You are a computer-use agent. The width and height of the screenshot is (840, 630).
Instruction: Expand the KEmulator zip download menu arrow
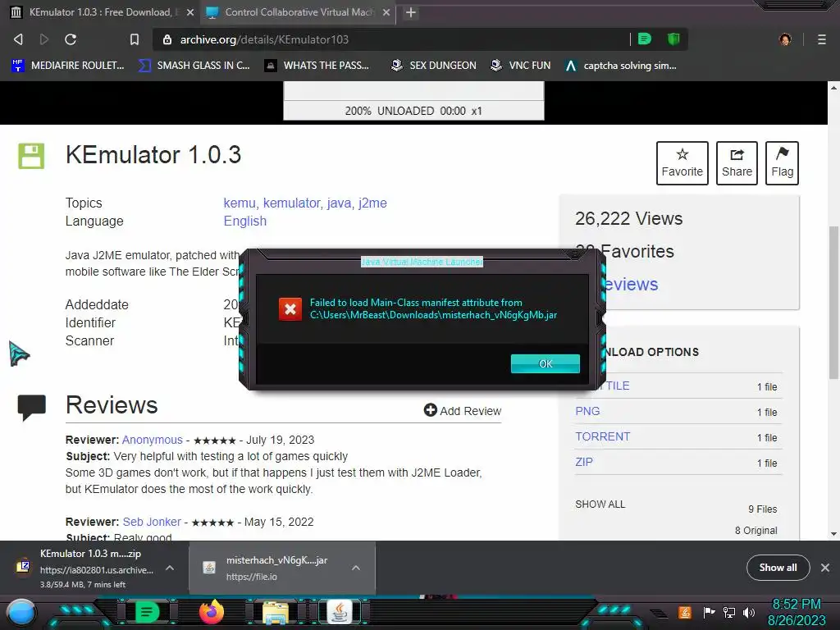point(169,568)
